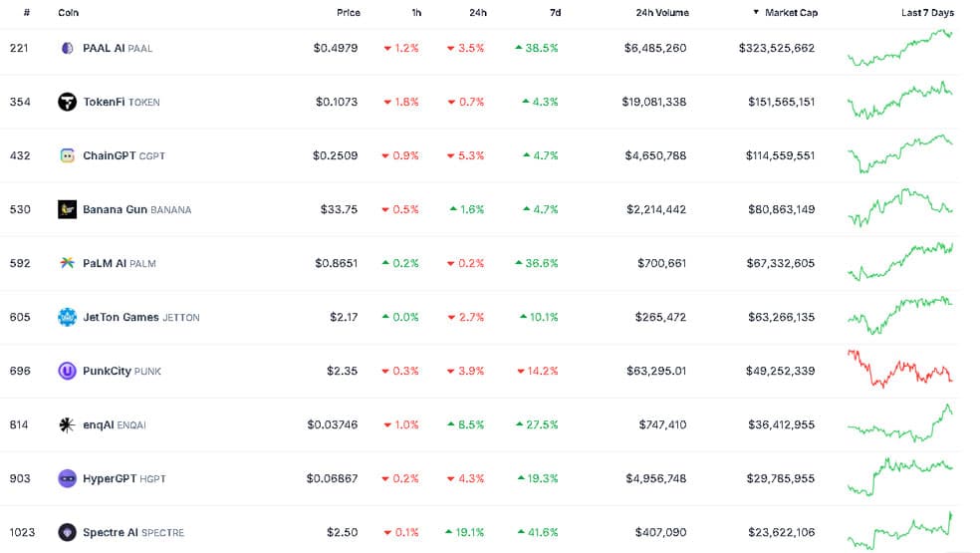Click the JetTon Games coin logo
This screenshot has height=553, width=980.
click(x=67, y=317)
